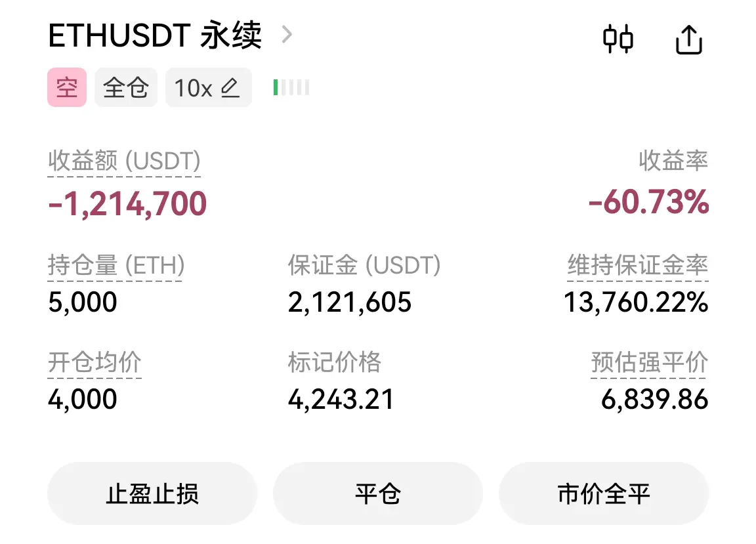Click 市价全平 market close all button
The width and height of the screenshot is (756, 544).
click(604, 493)
